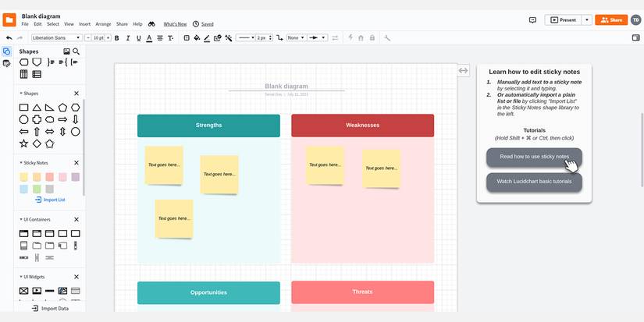Open the data panel sidebar icon
Viewport: 644px width, 322px height.
[6, 64]
